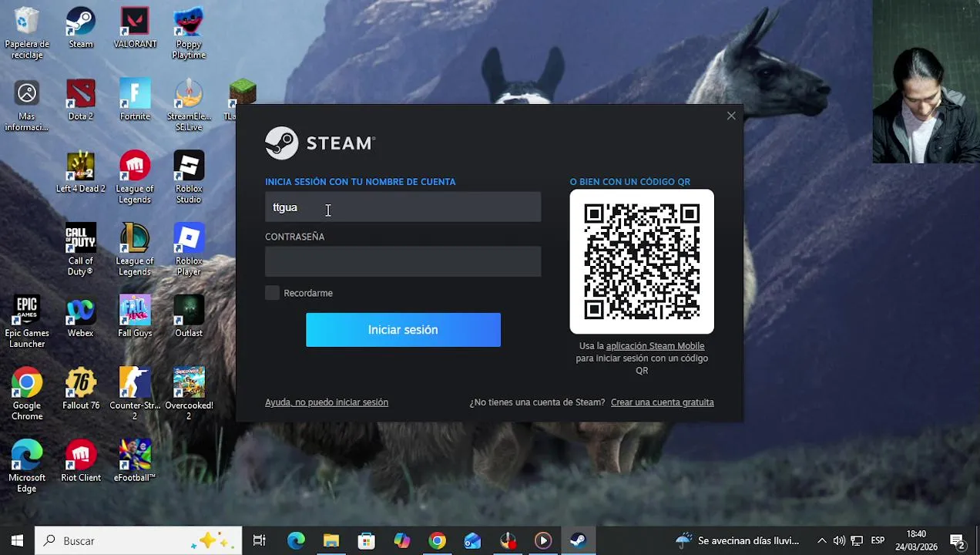The height and width of the screenshot is (555, 980).
Task: Open the media player taskbar icon
Action: [x=543, y=540]
